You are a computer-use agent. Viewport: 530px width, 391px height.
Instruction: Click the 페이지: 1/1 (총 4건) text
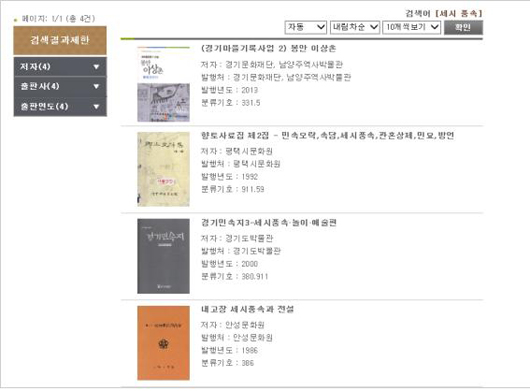(58, 19)
